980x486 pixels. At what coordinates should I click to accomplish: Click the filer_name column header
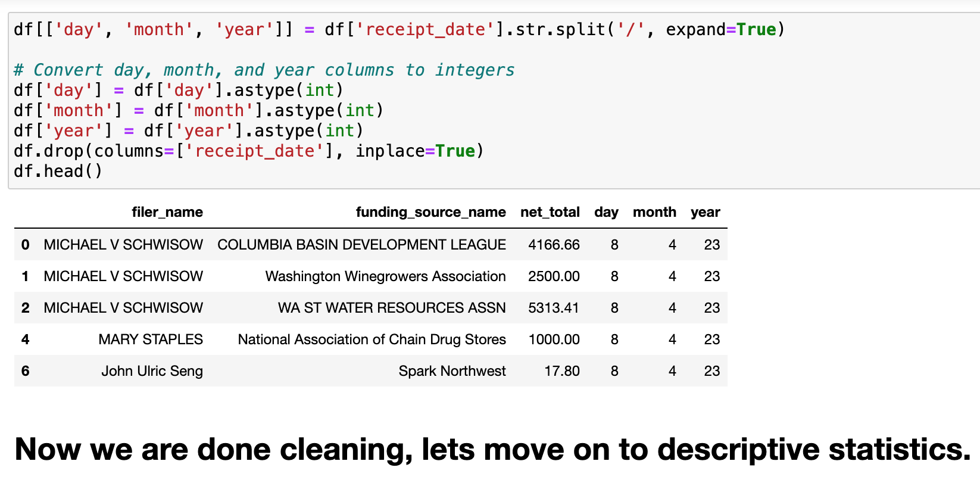167,213
